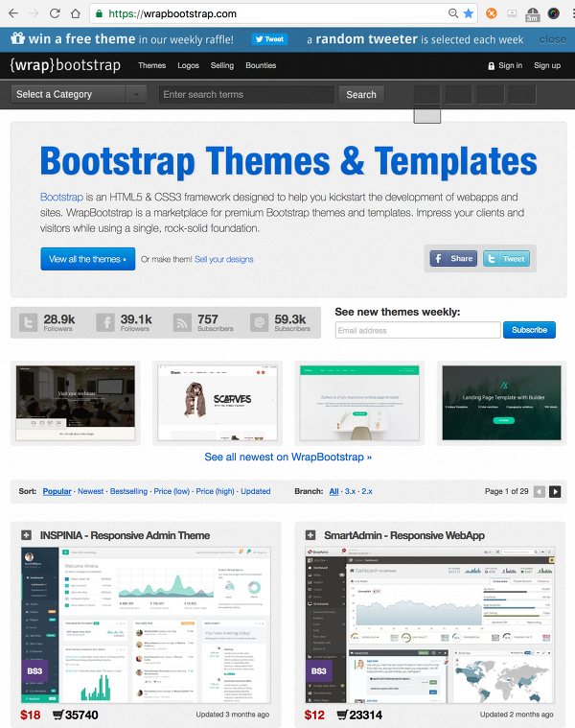
Task: Tweet the page via hero Tweet button
Action: pos(506,259)
